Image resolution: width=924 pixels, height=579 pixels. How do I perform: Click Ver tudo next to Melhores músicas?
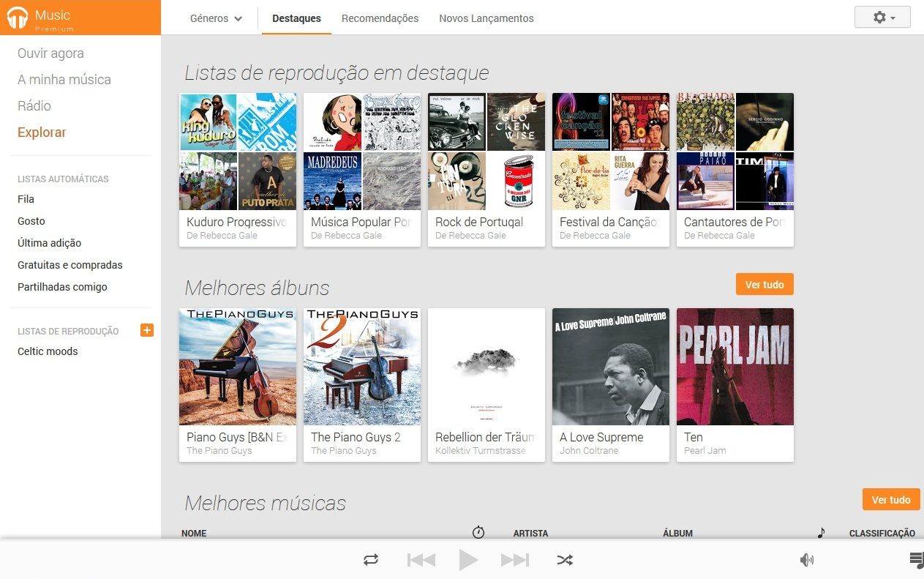point(890,500)
